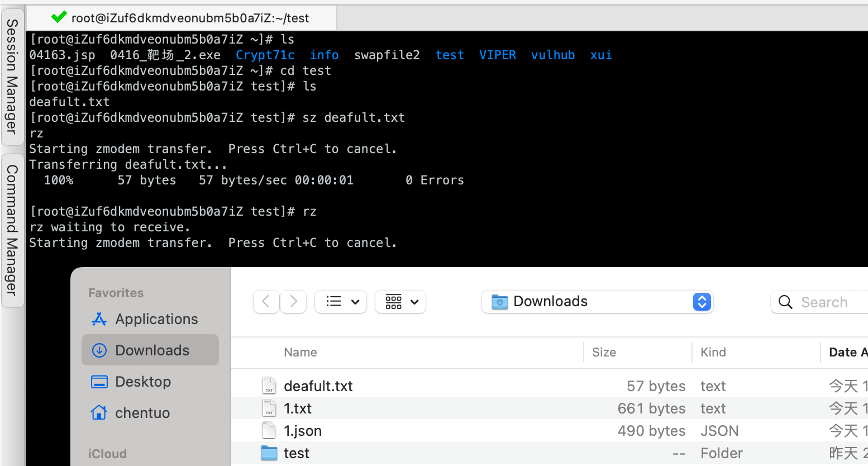Click the magnifier icon in Search
The height and width of the screenshot is (466, 868).
click(x=785, y=302)
